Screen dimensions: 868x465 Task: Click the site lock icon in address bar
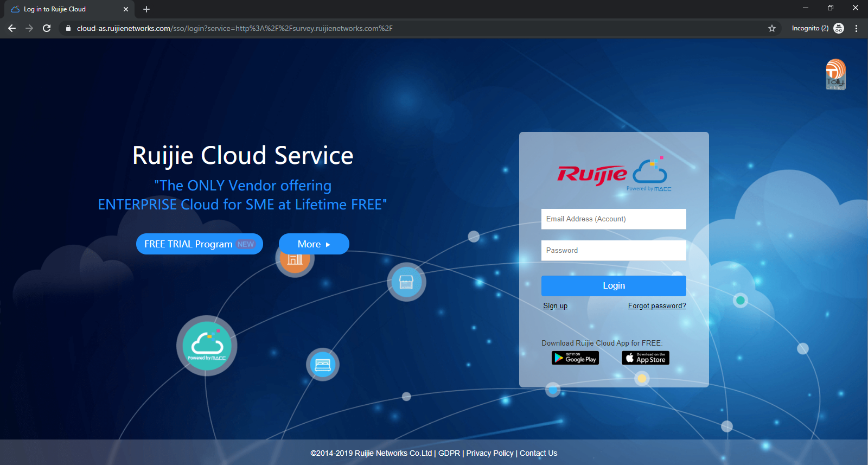tap(68, 28)
